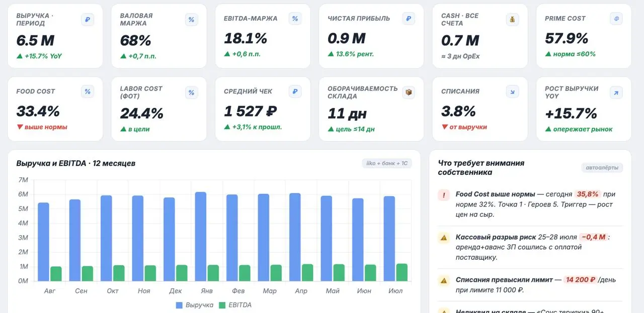Screen dimensions: 644x313
Task: Click the percent icon on Валовая маржа card
Action: pos(191,20)
